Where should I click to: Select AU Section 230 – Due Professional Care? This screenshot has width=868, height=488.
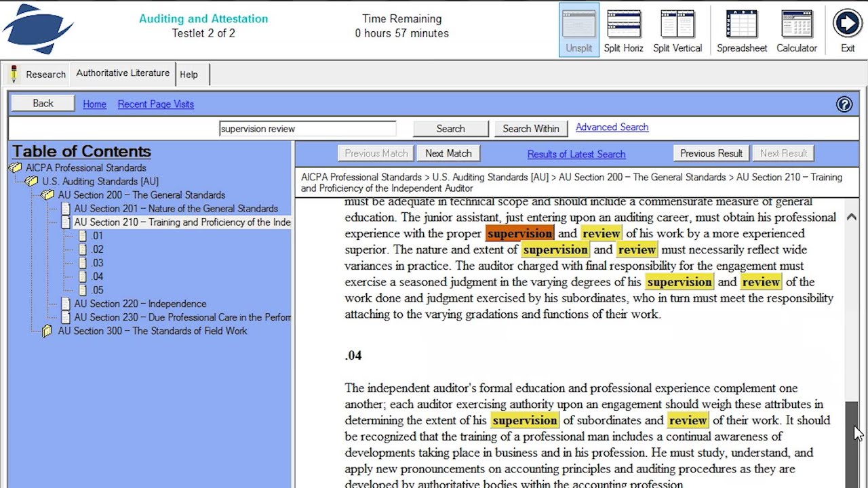[182, 317]
